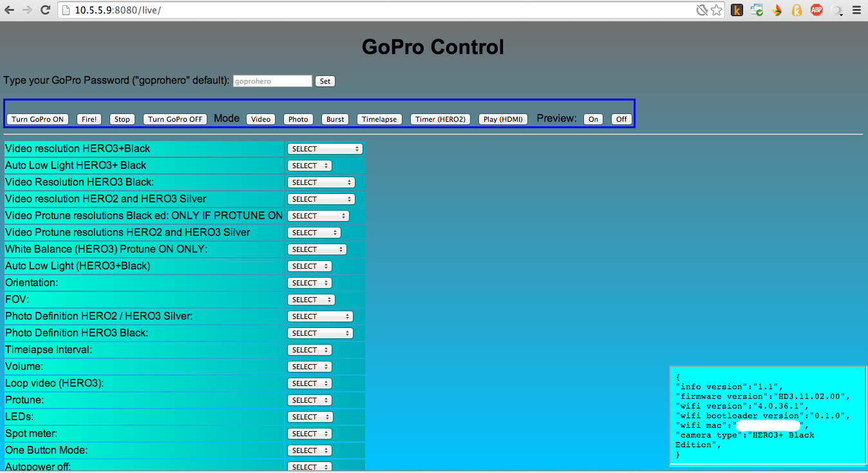This screenshot has width=868, height=473.
Task: Choose a value in the FOV dropdown
Action: [x=311, y=300]
